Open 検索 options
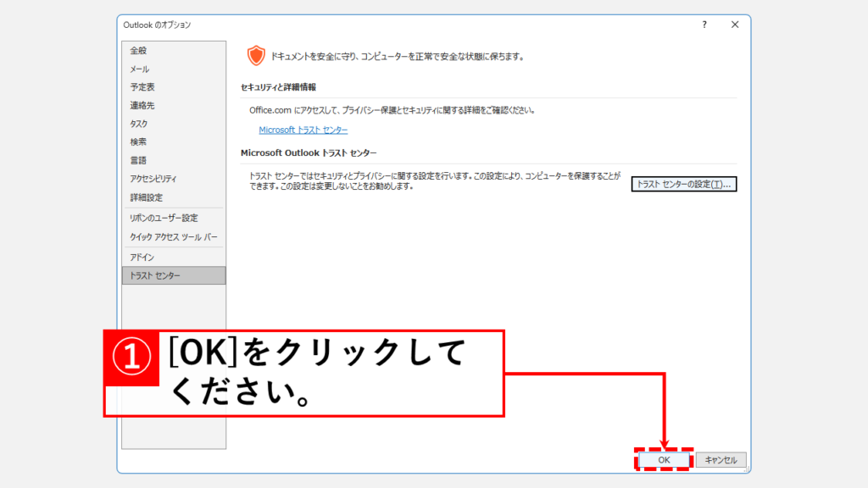 173,141
